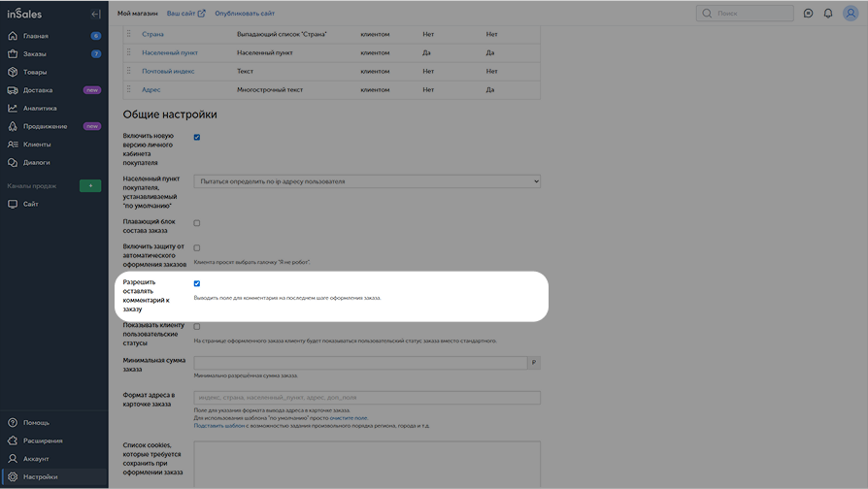Collapse the sidebar with the arrow icon

pyautogui.click(x=95, y=14)
